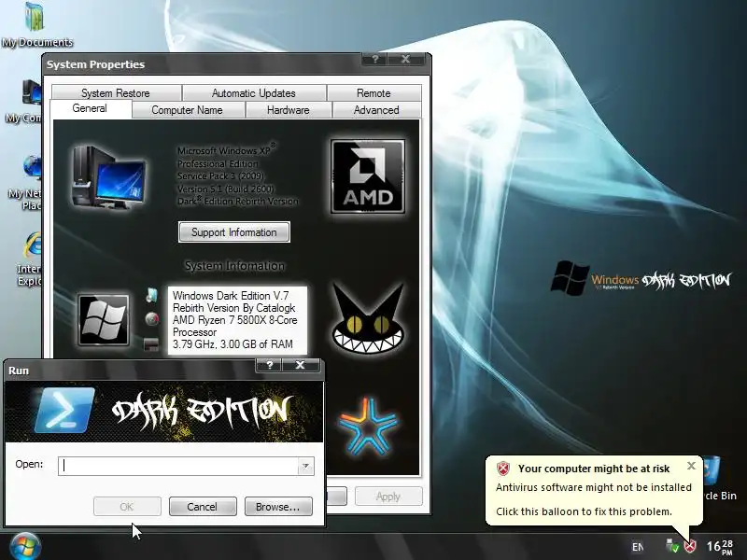
Task: Click the small dark drive icon
Action: click(151, 343)
